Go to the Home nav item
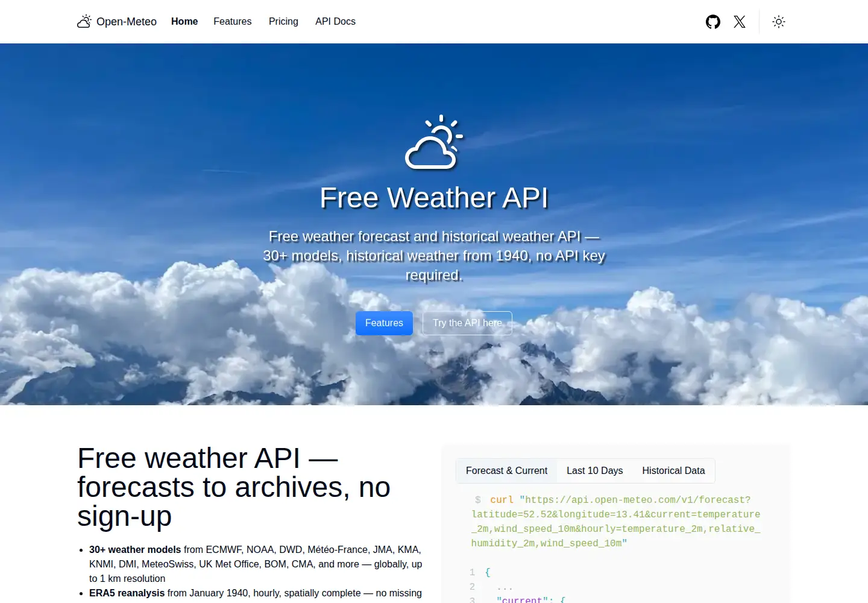The height and width of the screenshot is (603, 868). point(184,22)
